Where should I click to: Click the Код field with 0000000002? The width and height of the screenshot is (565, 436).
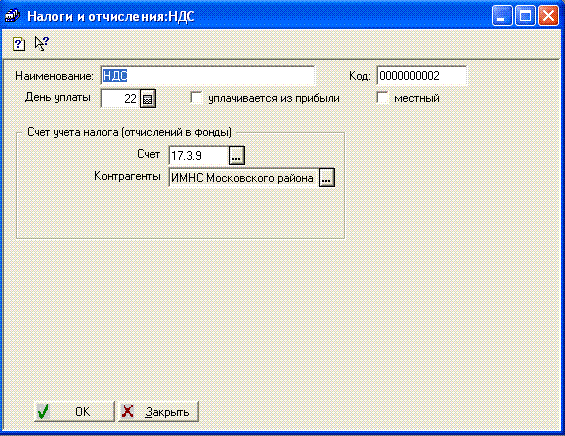(422, 76)
